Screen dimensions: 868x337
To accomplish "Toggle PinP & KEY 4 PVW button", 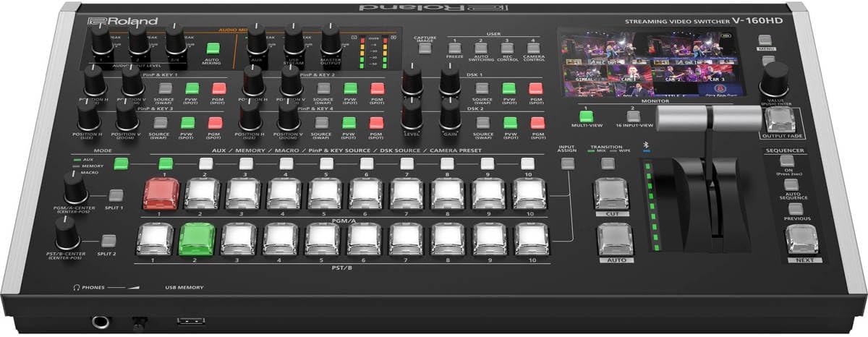I will 349,122.
